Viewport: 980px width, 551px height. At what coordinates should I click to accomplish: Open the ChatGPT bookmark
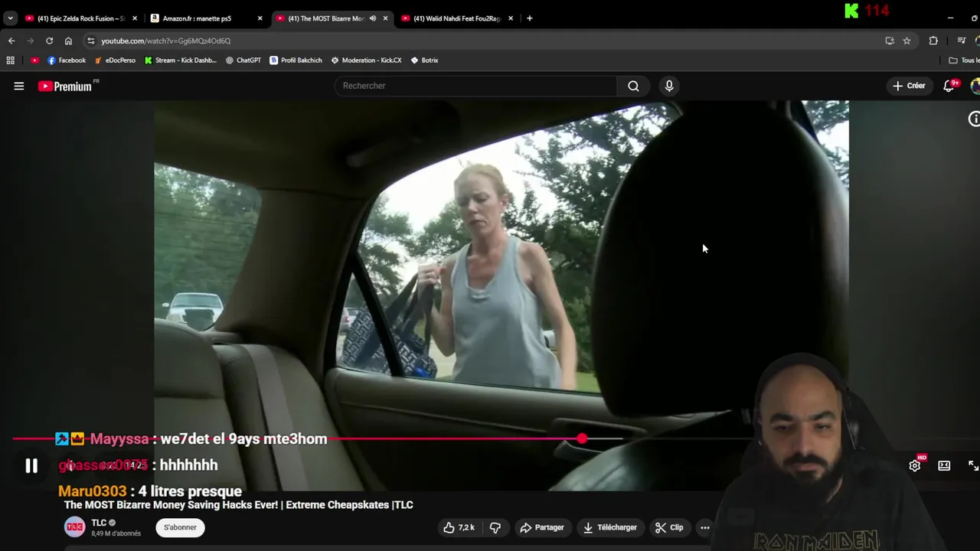pos(243,60)
